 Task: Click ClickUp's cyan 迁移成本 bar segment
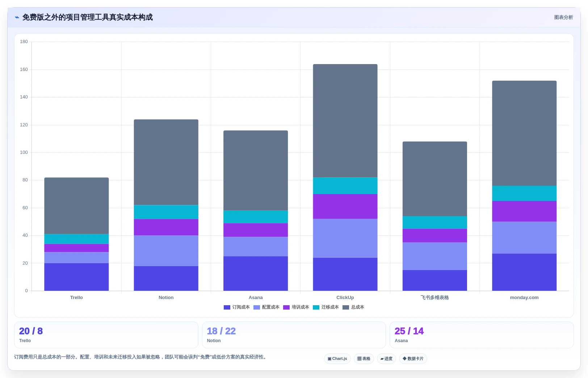pyautogui.click(x=345, y=186)
